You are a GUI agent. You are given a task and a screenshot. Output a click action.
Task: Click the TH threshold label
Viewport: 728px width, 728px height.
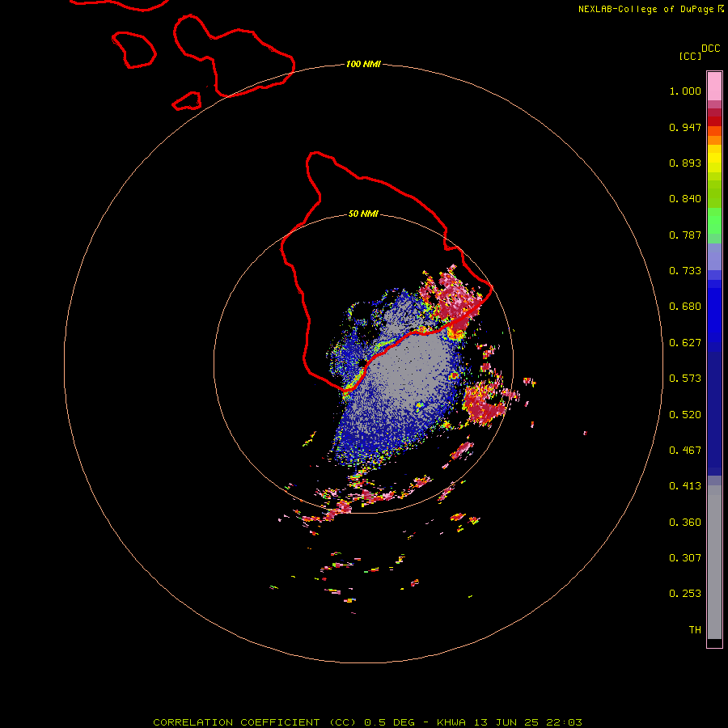pos(695,630)
